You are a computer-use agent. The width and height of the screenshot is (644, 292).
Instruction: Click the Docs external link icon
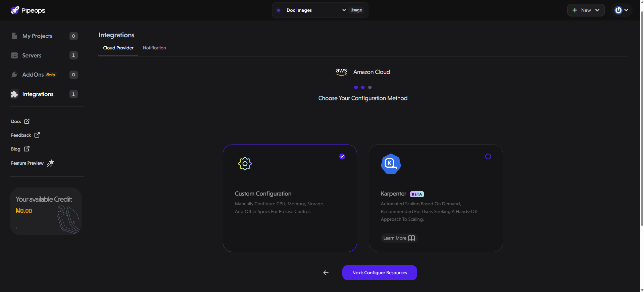click(27, 121)
